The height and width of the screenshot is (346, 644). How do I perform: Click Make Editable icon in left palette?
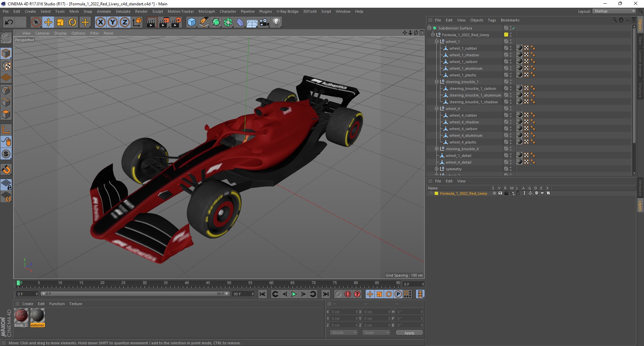6,38
